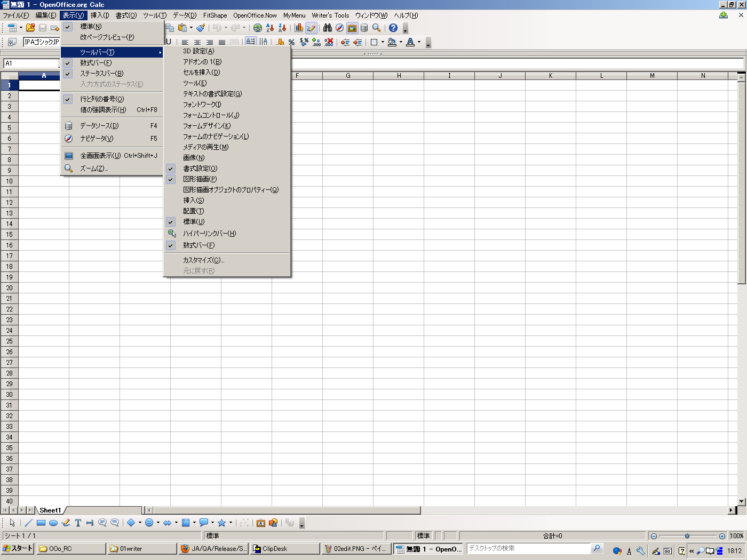
Task: Uncheck 書式設定(O) toolbar in submenu
Action: tap(227, 169)
